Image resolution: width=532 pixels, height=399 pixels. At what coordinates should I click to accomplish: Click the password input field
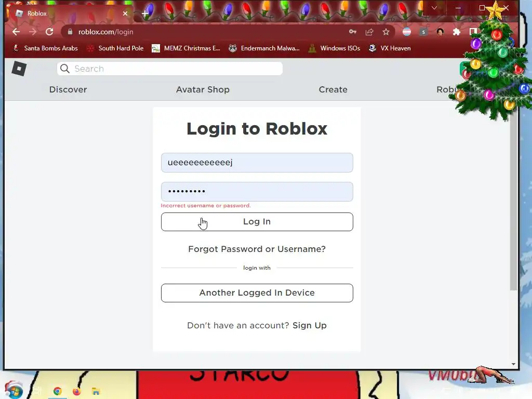[x=257, y=192]
